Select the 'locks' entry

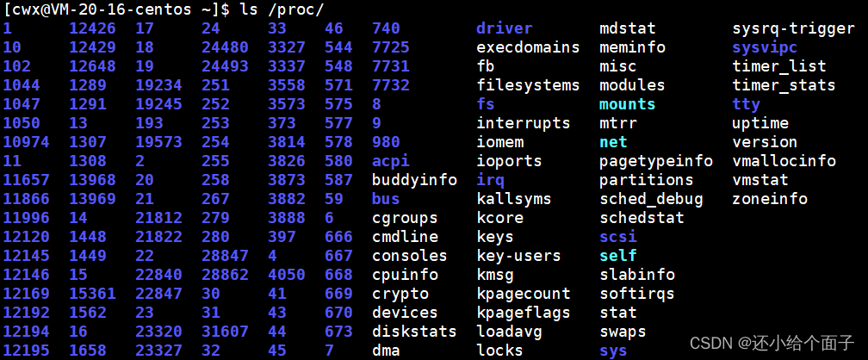(x=499, y=350)
